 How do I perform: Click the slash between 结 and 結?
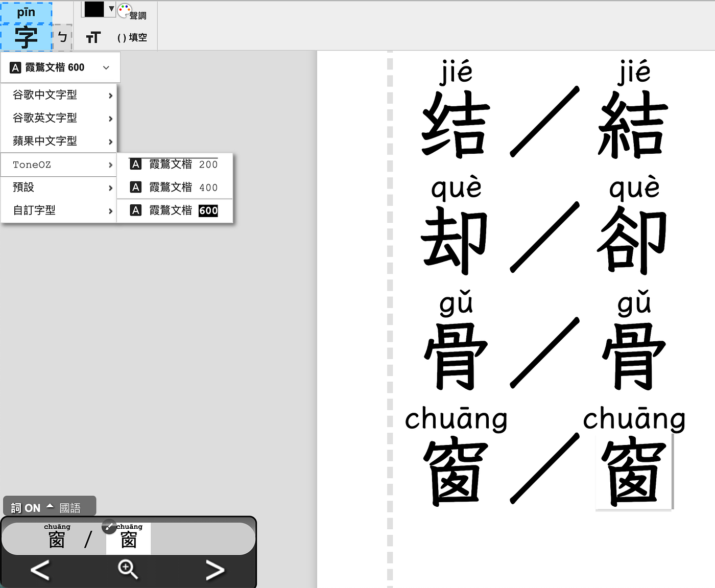[545, 122]
